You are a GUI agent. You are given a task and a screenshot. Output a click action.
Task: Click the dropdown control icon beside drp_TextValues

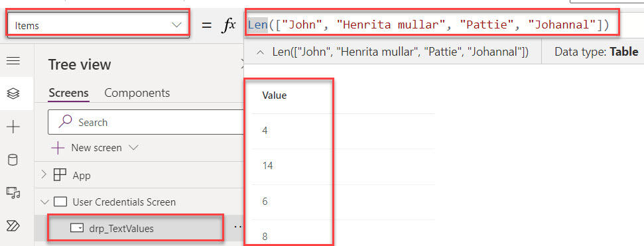77,228
